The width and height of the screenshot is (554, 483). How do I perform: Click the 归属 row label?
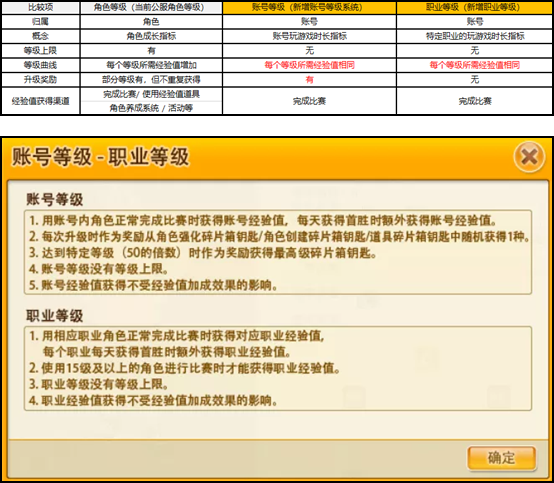click(41, 22)
